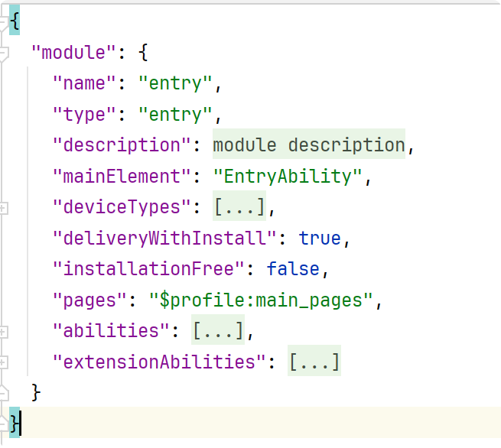
Task: Expand the folded deviceTypes array placeholder
Action: (239, 206)
